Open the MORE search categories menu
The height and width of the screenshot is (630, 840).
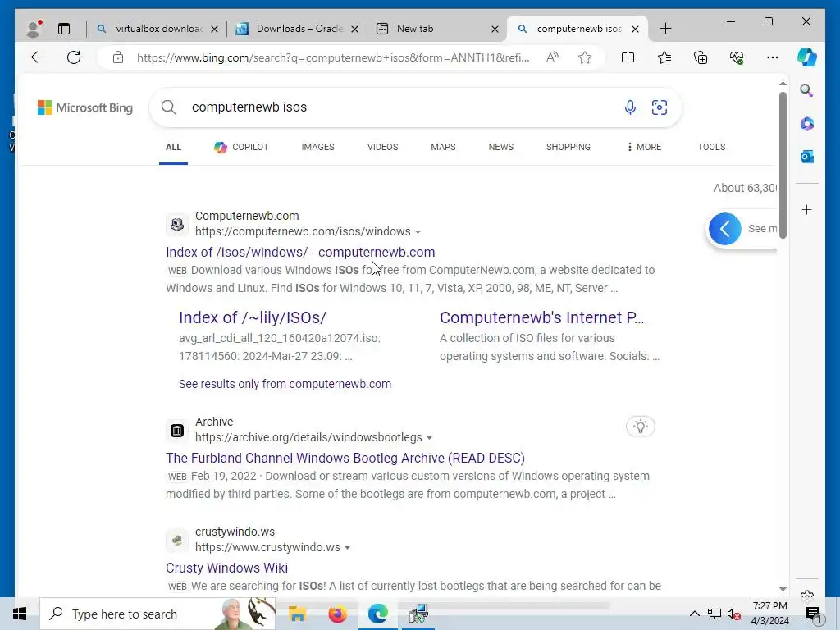click(645, 147)
